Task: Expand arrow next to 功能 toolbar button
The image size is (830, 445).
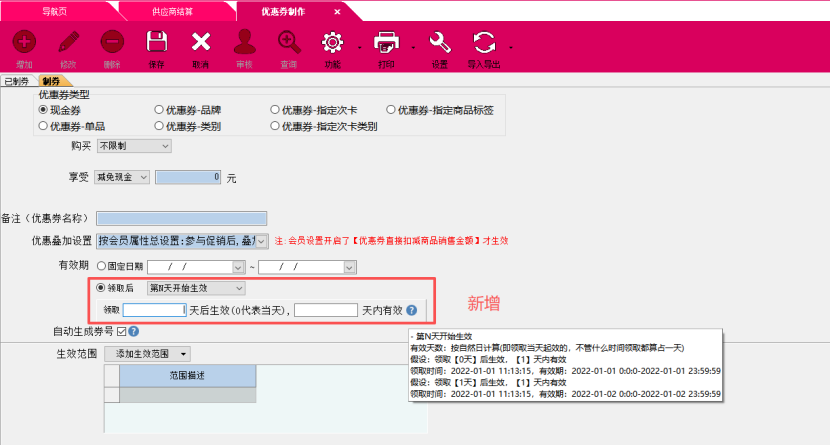Action: click(359, 48)
